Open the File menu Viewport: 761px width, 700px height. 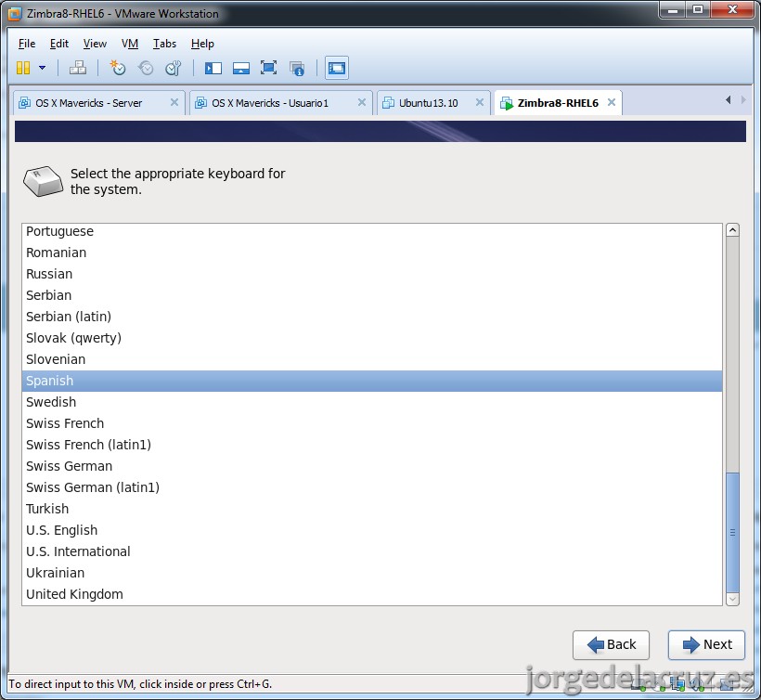click(x=27, y=44)
